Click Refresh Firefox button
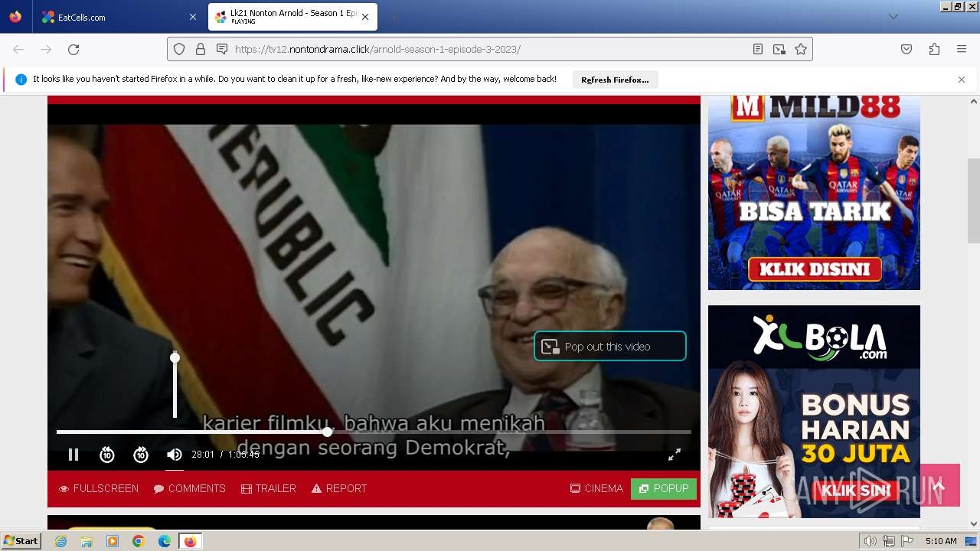Image resolution: width=980 pixels, height=551 pixels. pyautogui.click(x=615, y=80)
